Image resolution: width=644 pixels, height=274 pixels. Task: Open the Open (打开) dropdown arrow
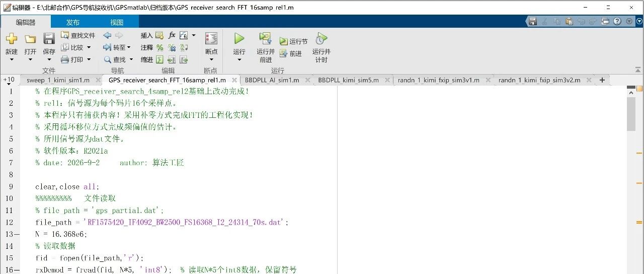tap(30, 59)
